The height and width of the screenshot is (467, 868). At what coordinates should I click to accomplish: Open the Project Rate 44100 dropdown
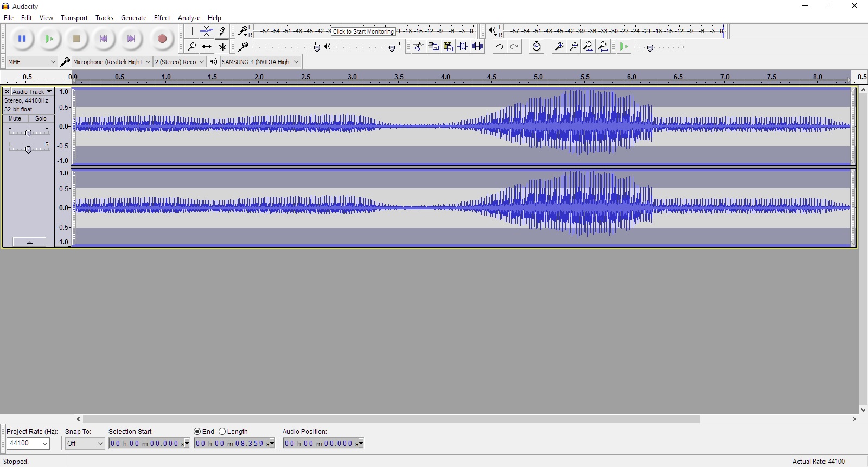click(x=28, y=443)
